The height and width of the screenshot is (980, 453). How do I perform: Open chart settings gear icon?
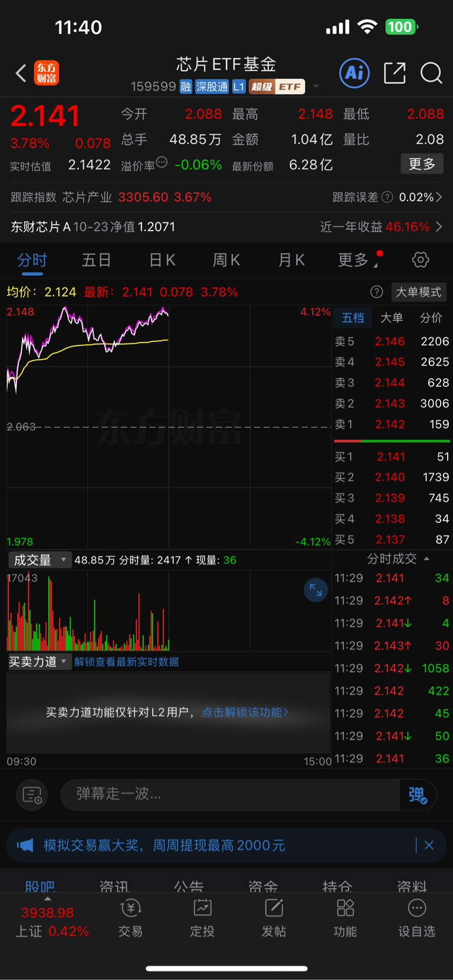point(421,259)
